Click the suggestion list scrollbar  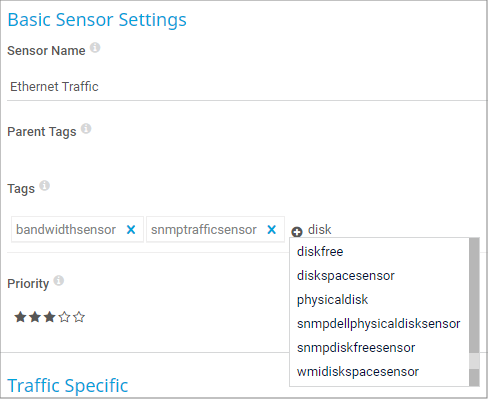tap(474, 312)
